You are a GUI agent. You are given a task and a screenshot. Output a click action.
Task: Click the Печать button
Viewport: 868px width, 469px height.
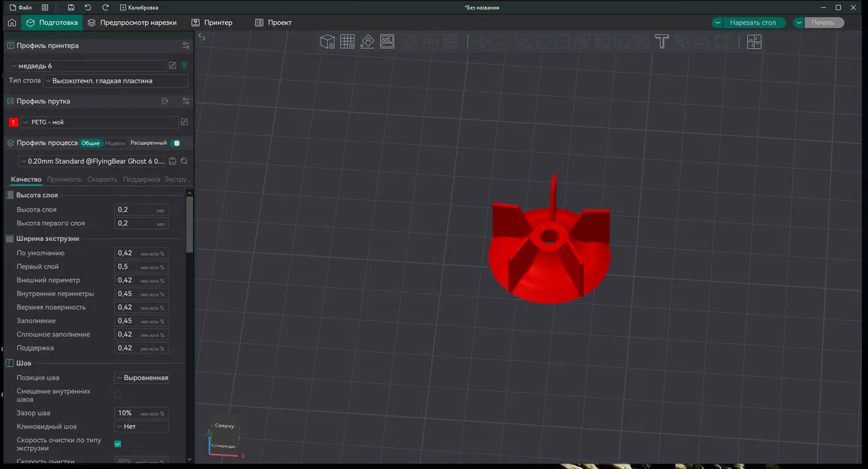coord(823,23)
